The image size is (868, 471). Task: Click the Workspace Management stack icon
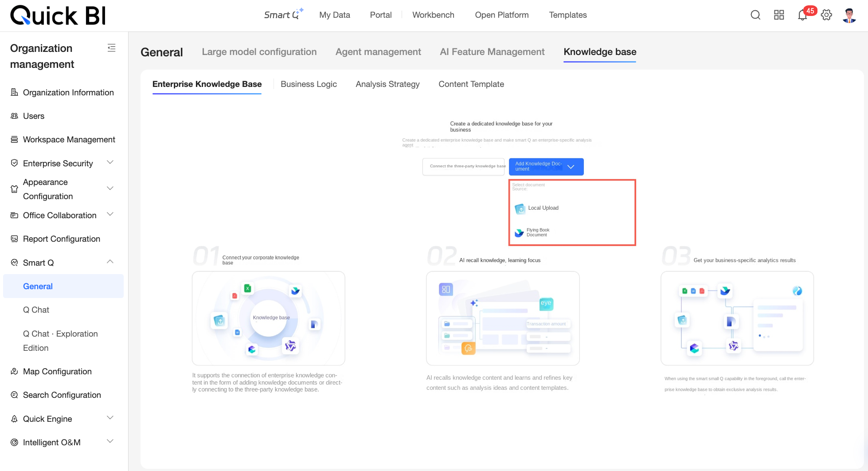[x=14, y=140]
